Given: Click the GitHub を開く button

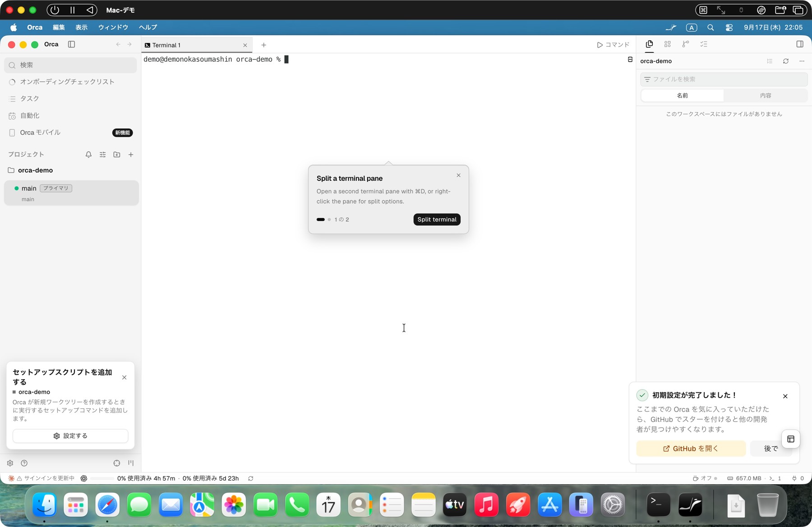Looking at the screenshot, I should click(x=691, y=449).
